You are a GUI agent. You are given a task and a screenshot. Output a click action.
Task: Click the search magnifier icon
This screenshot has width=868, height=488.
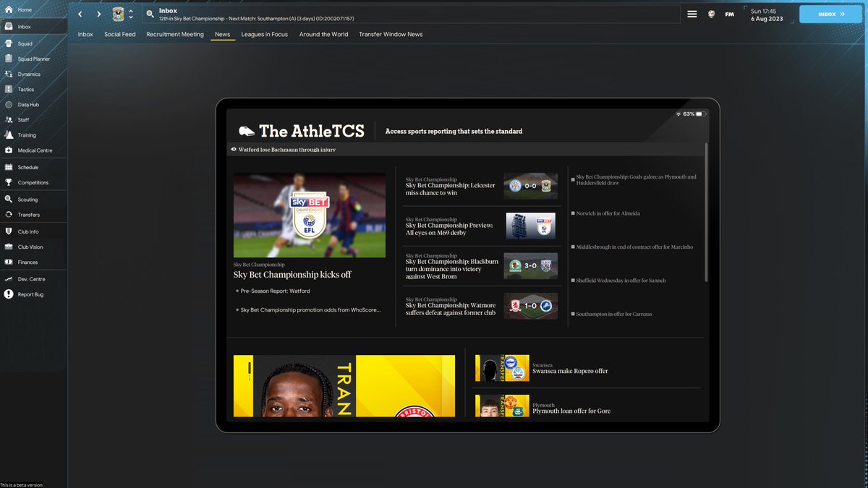pos(149,14)
